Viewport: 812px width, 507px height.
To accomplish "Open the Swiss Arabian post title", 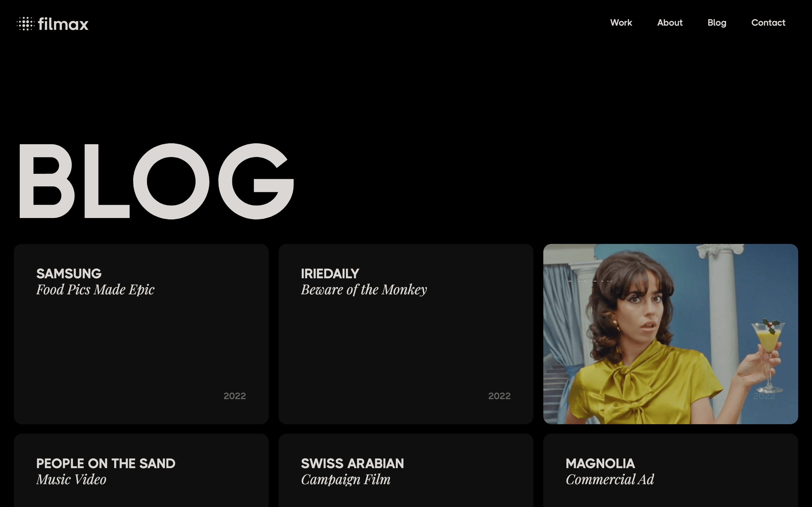I will (352, 463).
